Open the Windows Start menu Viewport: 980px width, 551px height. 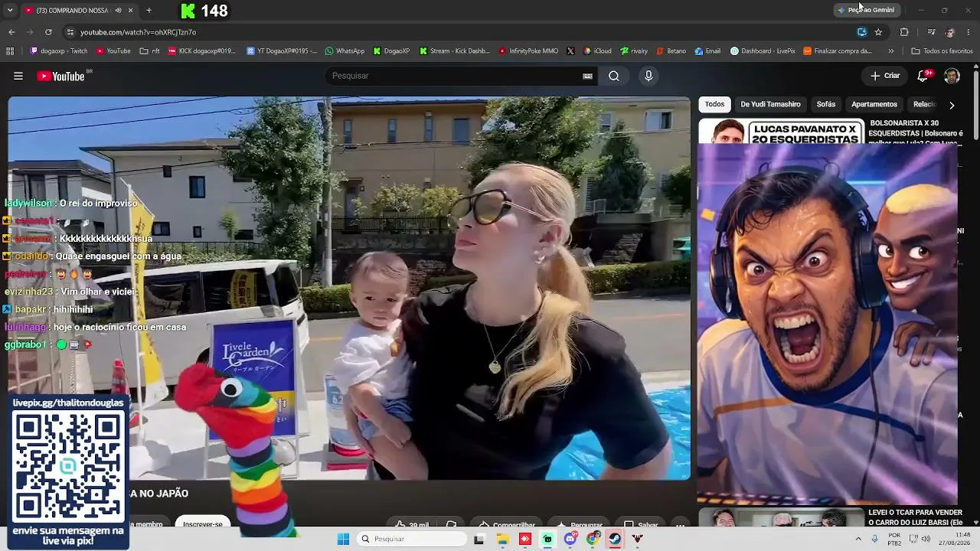point(343,539)
